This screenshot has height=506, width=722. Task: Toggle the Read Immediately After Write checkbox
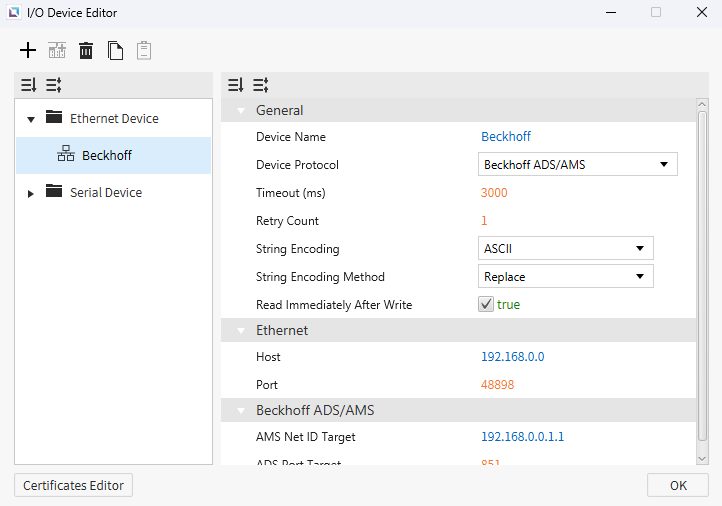coord(486,304)
